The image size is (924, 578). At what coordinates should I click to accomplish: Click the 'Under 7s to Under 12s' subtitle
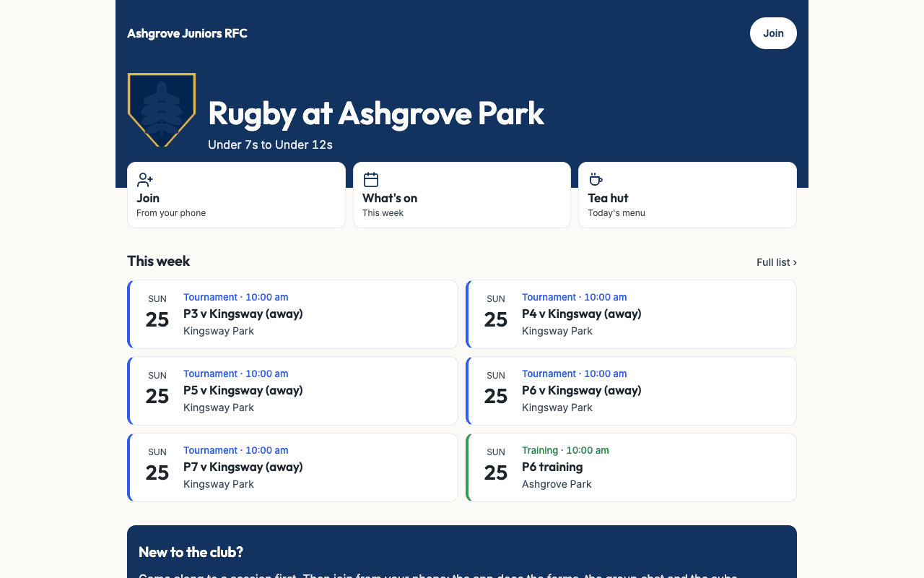coord(270,144)
